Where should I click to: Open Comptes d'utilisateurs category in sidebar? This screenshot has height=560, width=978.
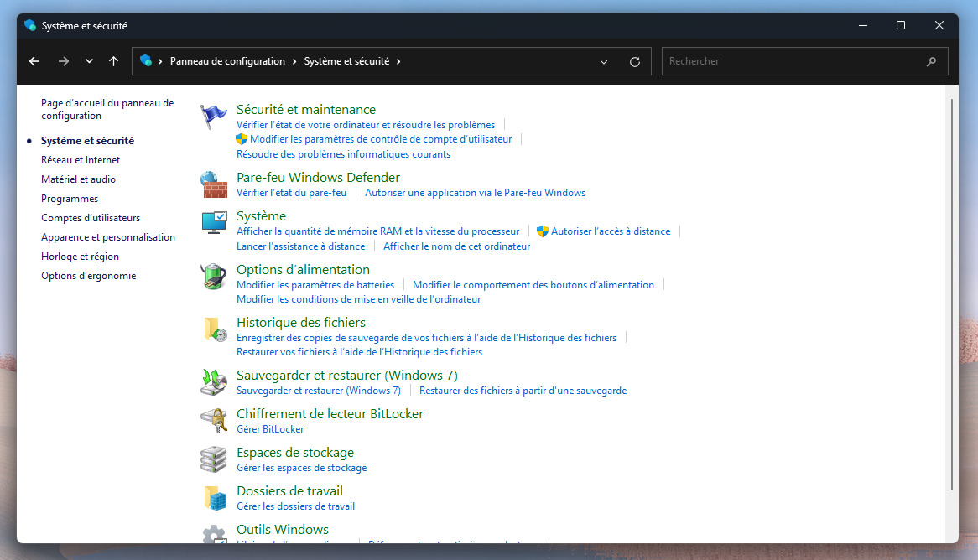click(x=91, y=218)
